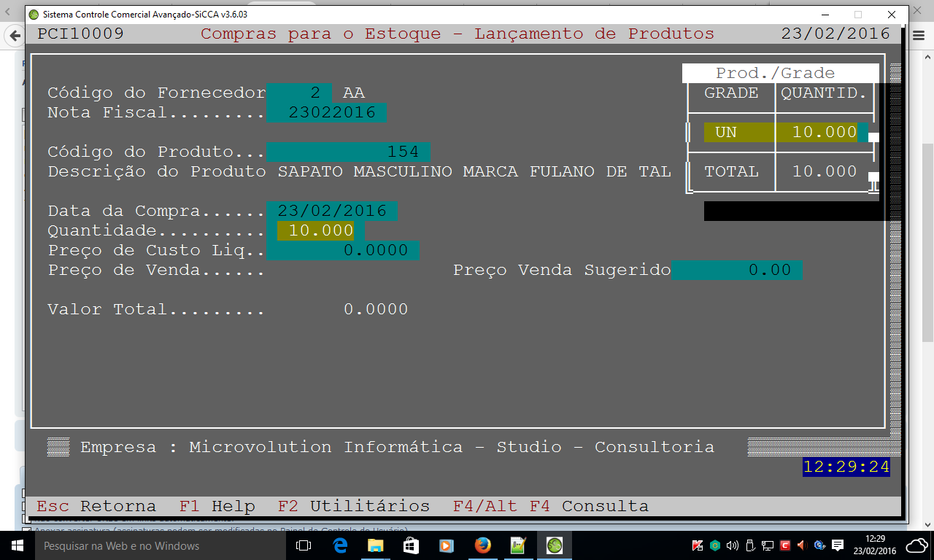Click the SiCCA app icon on the taskbar

(555, 545)
